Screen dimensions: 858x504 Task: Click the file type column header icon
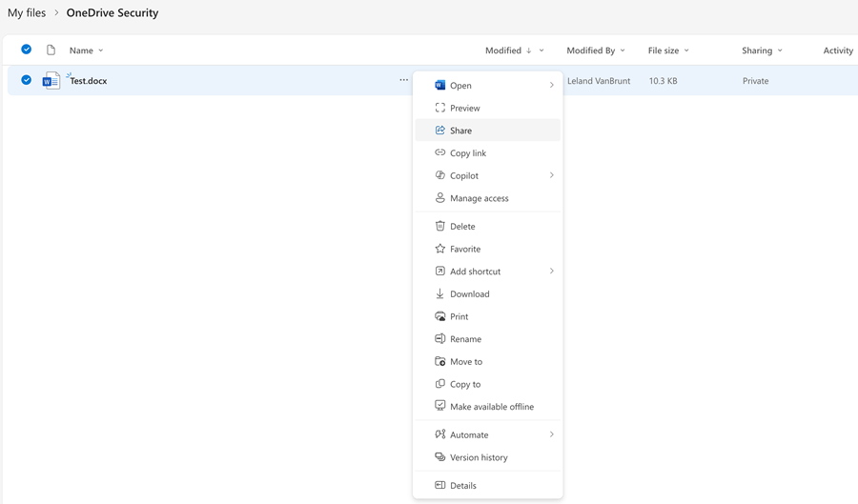(x=51, y=50)
